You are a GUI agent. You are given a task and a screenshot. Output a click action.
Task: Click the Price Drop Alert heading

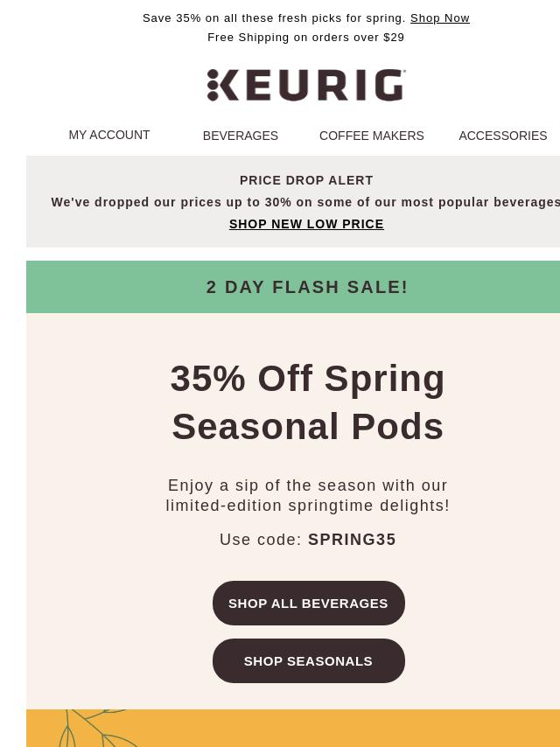[x=306, y=180]
